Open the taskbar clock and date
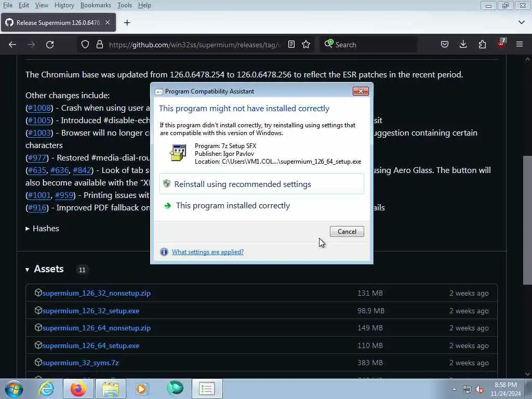Image resolution: width=532 pixels, height=399 pixels. [506, 389]
